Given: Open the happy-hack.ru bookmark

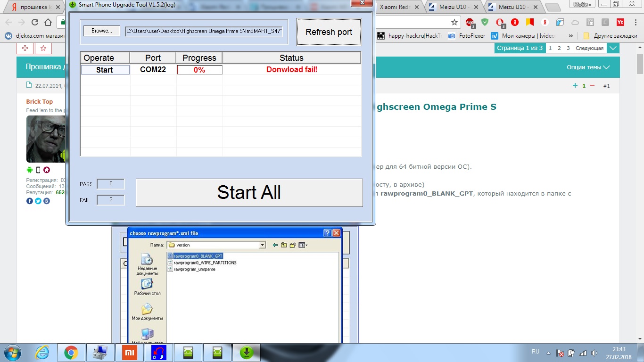Looking at the screenshot, I should point(409,36).
